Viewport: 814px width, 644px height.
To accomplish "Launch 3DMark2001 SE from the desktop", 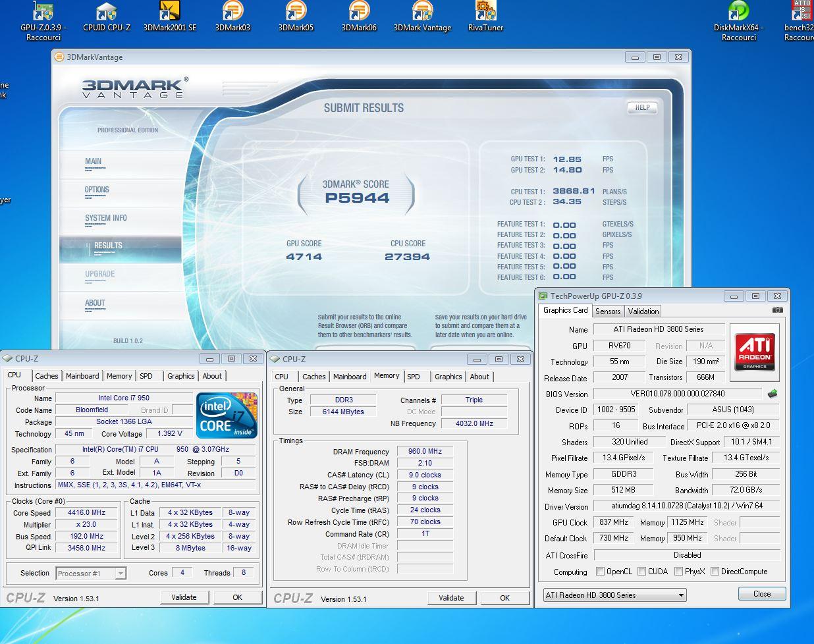I will pyautogui.click(x=170, y=17).
